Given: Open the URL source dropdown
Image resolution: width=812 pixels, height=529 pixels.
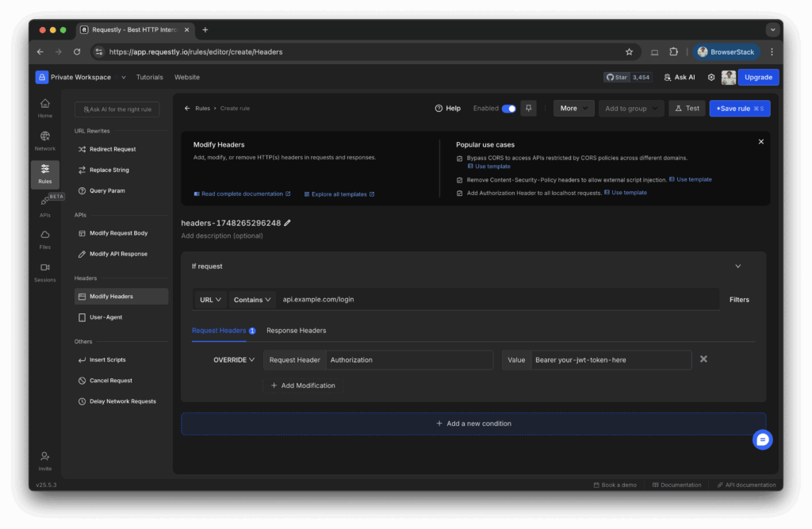Looking at the screenshot, I should [210, 300].
